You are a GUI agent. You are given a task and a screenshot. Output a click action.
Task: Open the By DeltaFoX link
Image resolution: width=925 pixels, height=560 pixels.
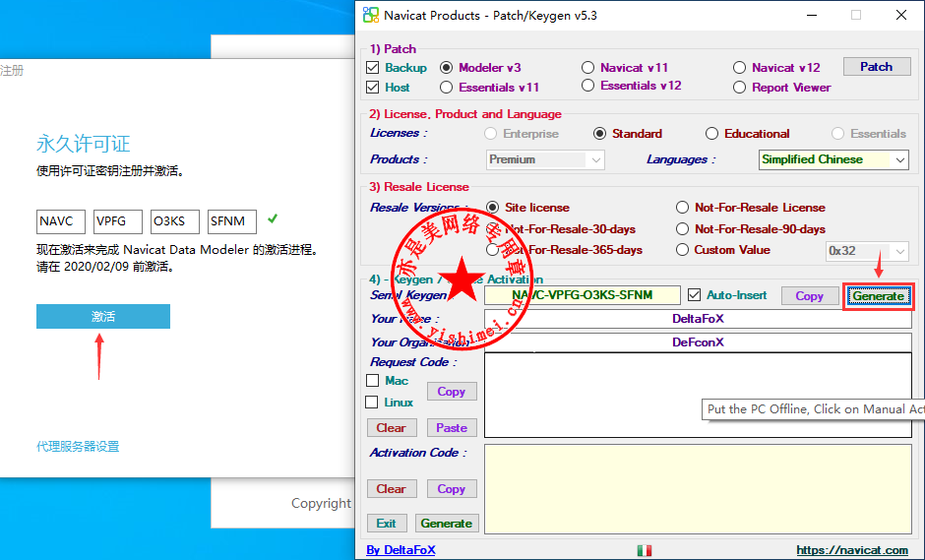click(x=401, y=550)
